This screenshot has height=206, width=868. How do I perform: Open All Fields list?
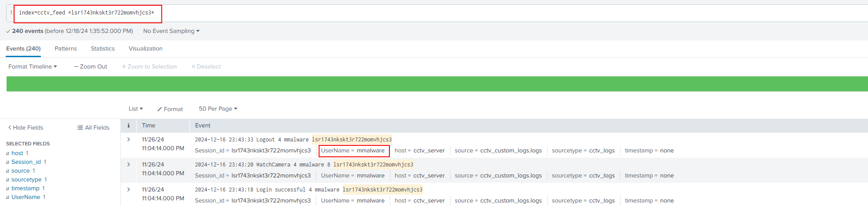93,128
